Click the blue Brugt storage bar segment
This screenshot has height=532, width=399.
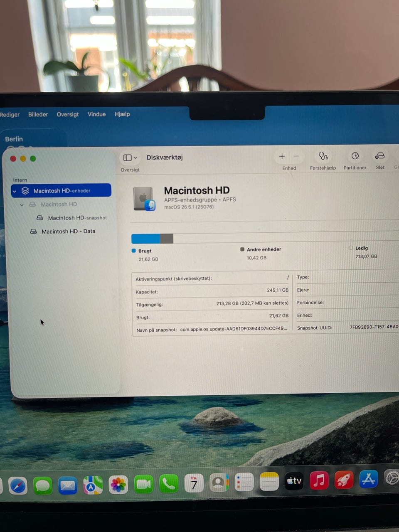click(145, 239)
